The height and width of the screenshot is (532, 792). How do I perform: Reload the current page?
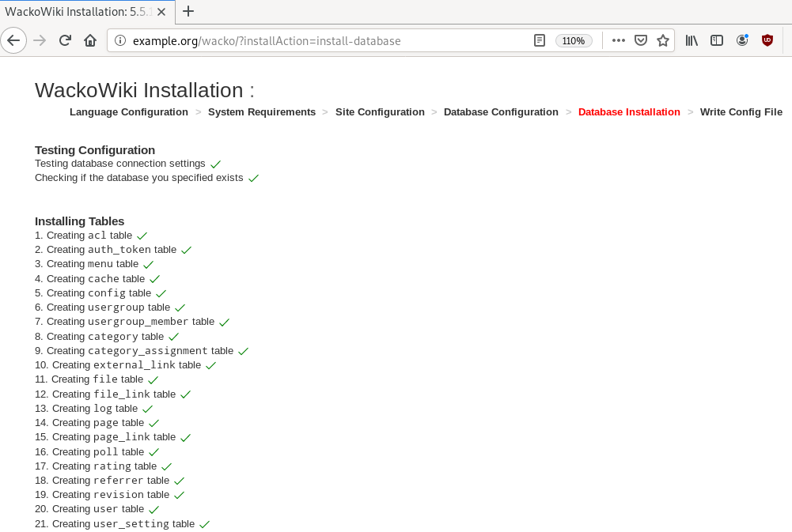click(64, 40)
